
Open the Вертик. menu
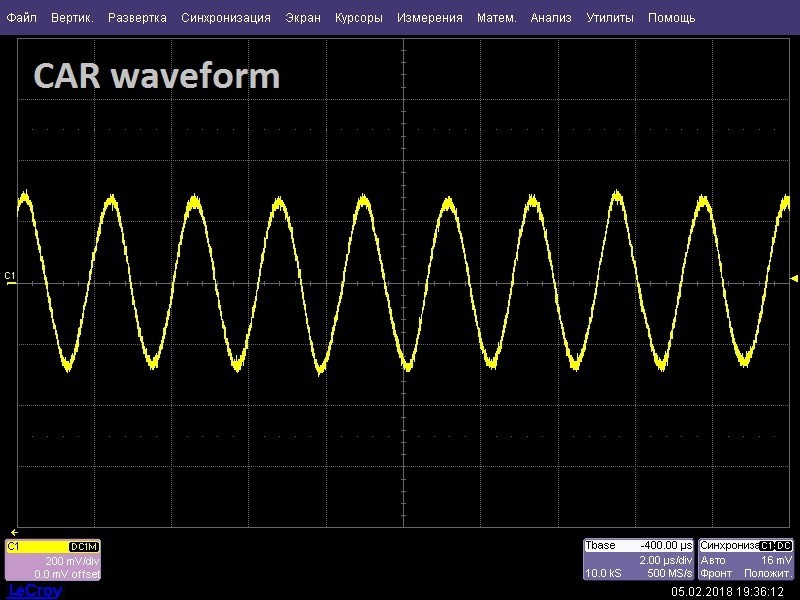[72, 18]
